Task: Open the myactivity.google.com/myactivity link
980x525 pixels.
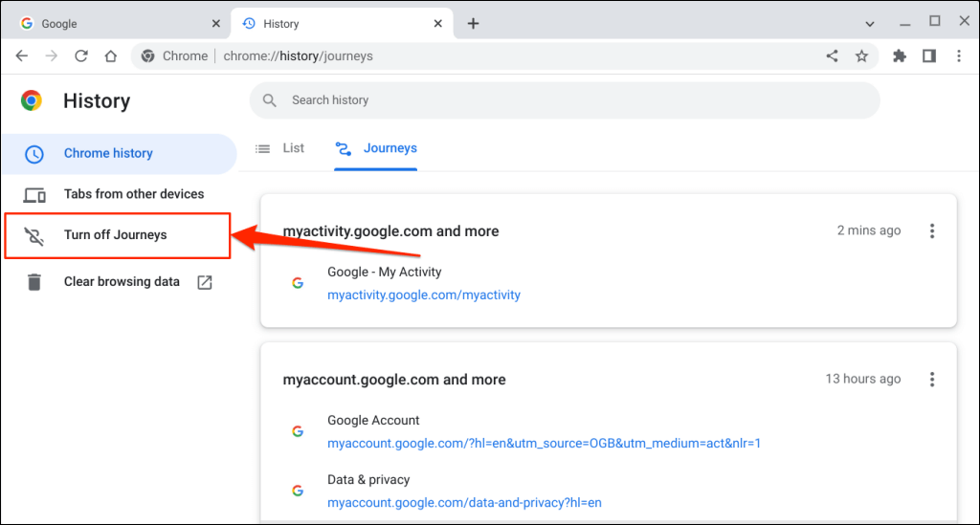Action: 424,295
